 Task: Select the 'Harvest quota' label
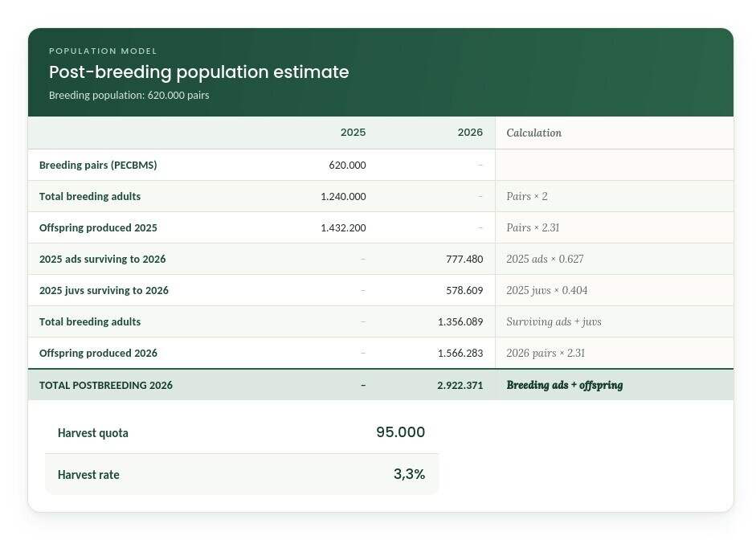tap(93, 433)
